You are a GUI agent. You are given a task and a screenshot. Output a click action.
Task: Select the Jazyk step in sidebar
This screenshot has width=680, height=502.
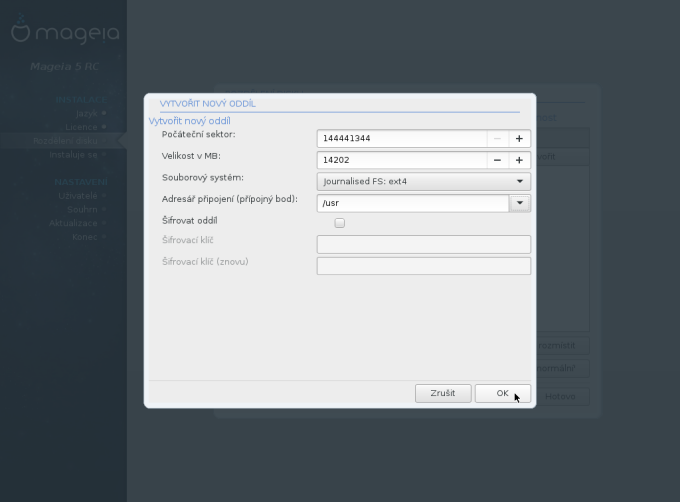(x=86, y=113)
